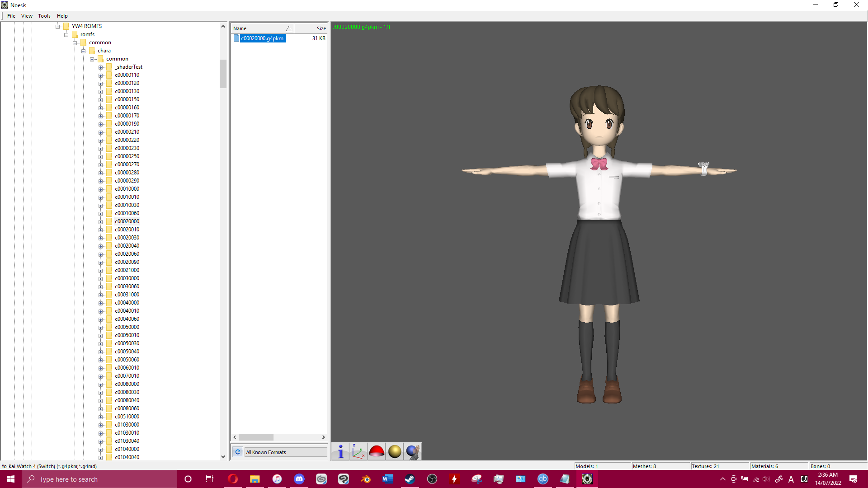
Task: Click the Cortana circle icon
Action: (188, 479)
